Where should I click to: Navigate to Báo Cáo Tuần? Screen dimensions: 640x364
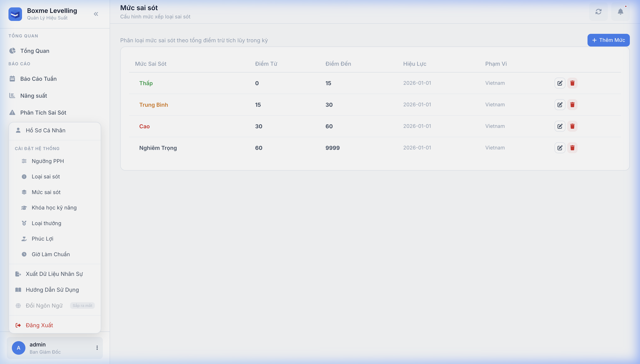click(38, 79)
